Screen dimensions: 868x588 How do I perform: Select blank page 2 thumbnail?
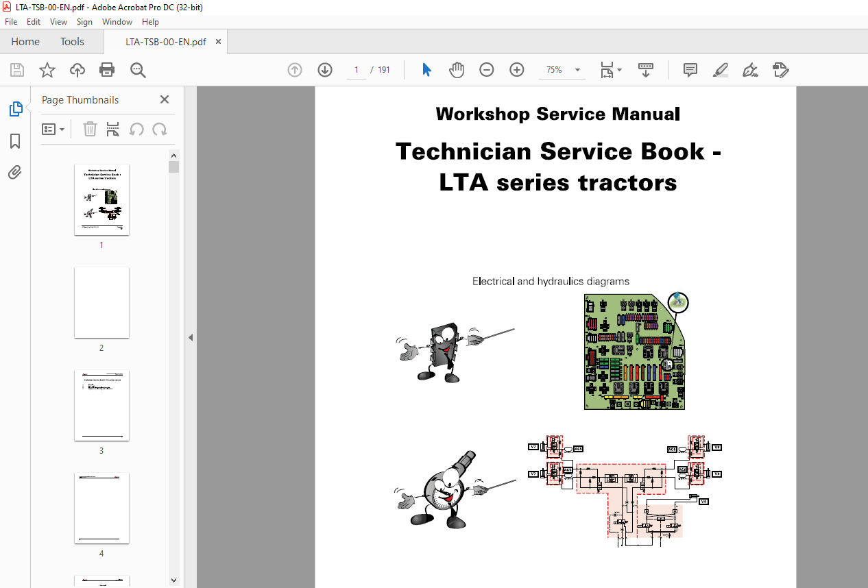click(101, 302)
